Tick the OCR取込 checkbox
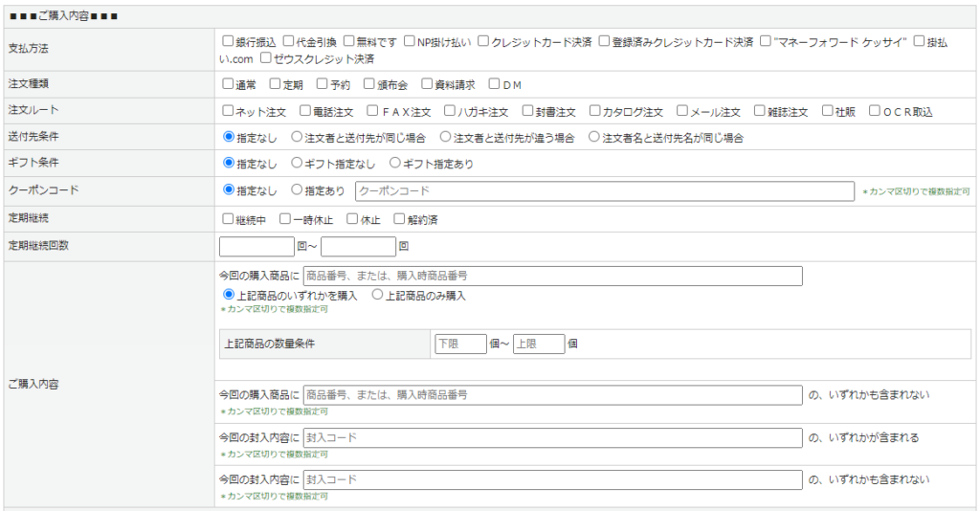The width and height of the screenshot is (980, 511). pos(875,111)
